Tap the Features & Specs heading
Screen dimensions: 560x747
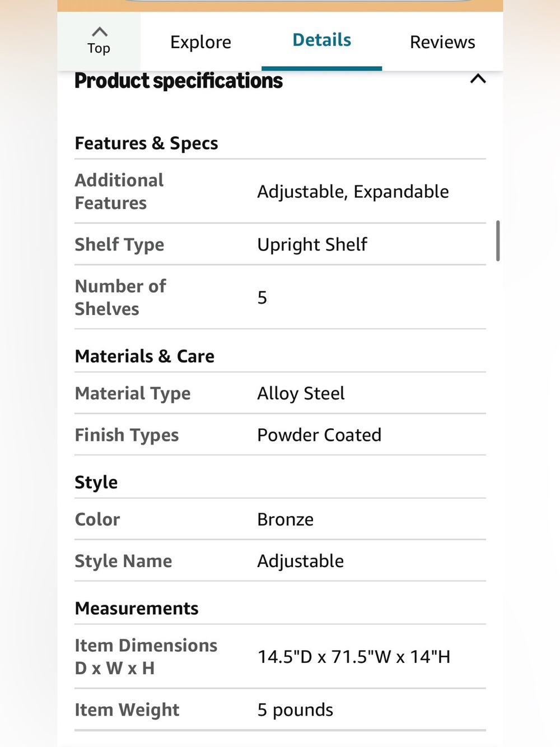[146, 143]
